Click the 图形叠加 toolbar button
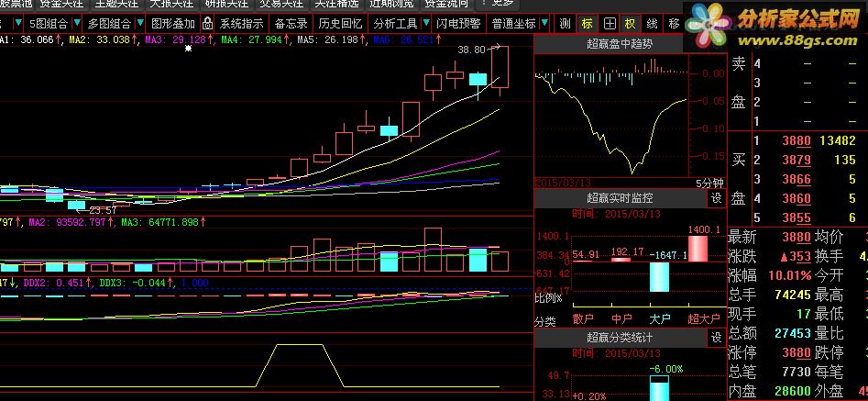Screen dimensions: 868x401 [172, 24]
